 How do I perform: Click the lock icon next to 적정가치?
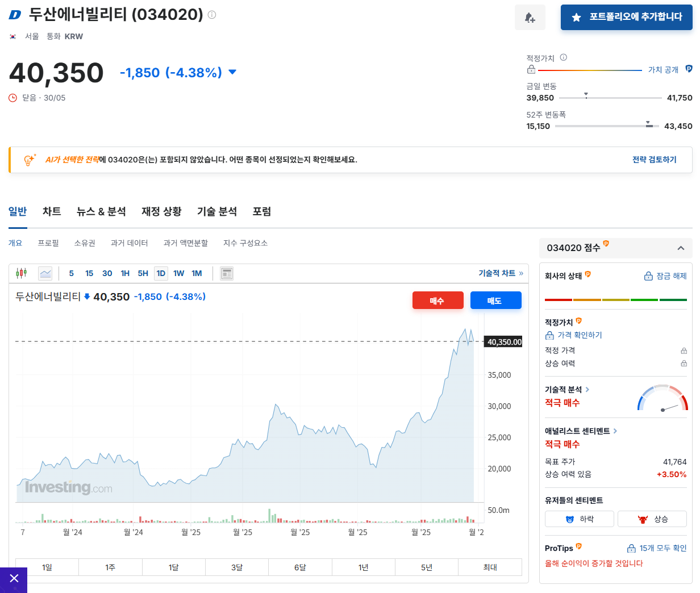coord(531,69)
